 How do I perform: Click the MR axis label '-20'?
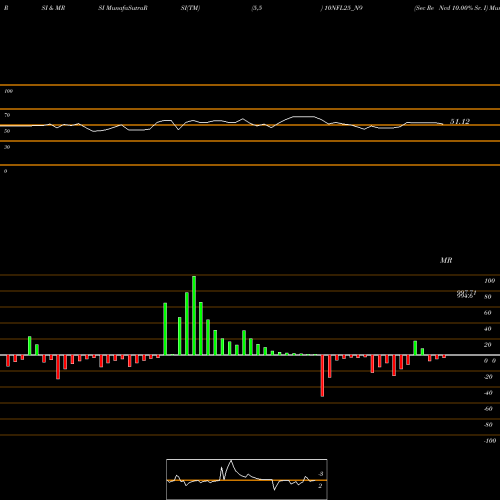click(488, 377)
